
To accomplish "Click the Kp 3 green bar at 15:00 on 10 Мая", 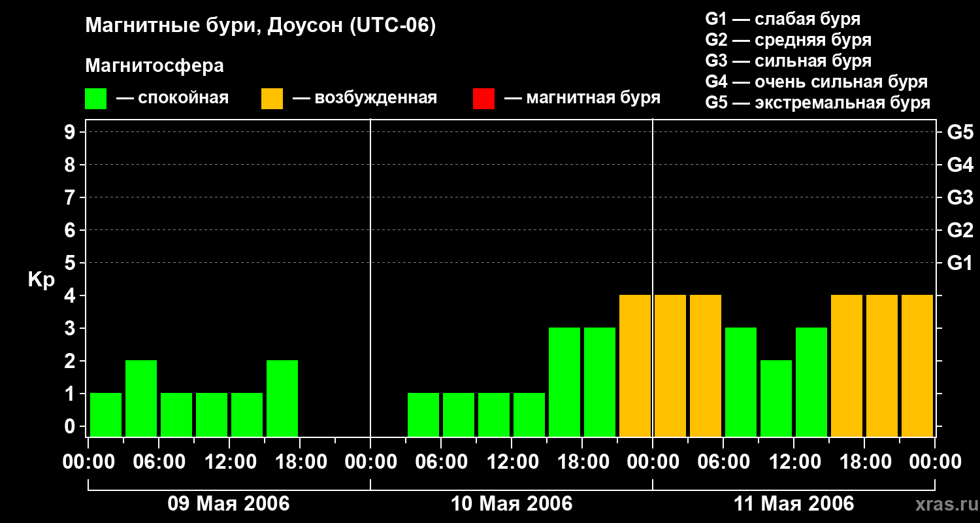I will [564, 382].
